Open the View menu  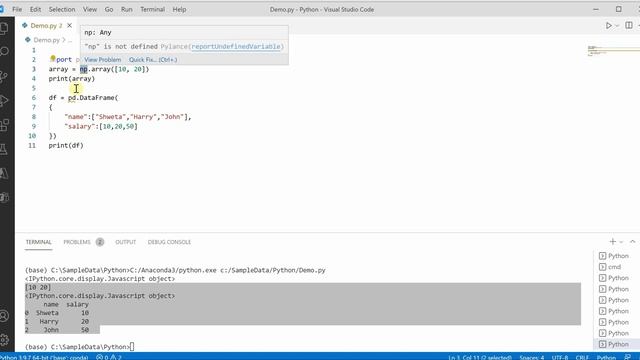coord(90,9)
